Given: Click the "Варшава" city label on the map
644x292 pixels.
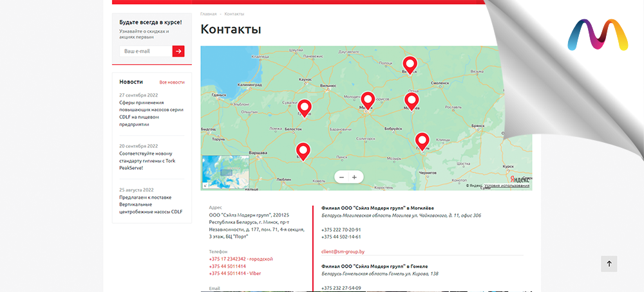Looking at the screenshot, I should pos(259,153).
